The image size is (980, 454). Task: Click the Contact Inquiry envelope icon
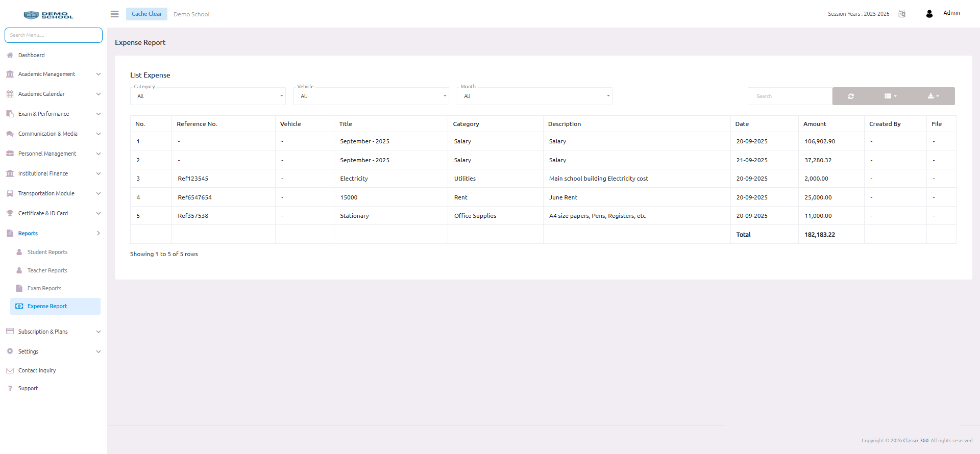pos(10,370)
